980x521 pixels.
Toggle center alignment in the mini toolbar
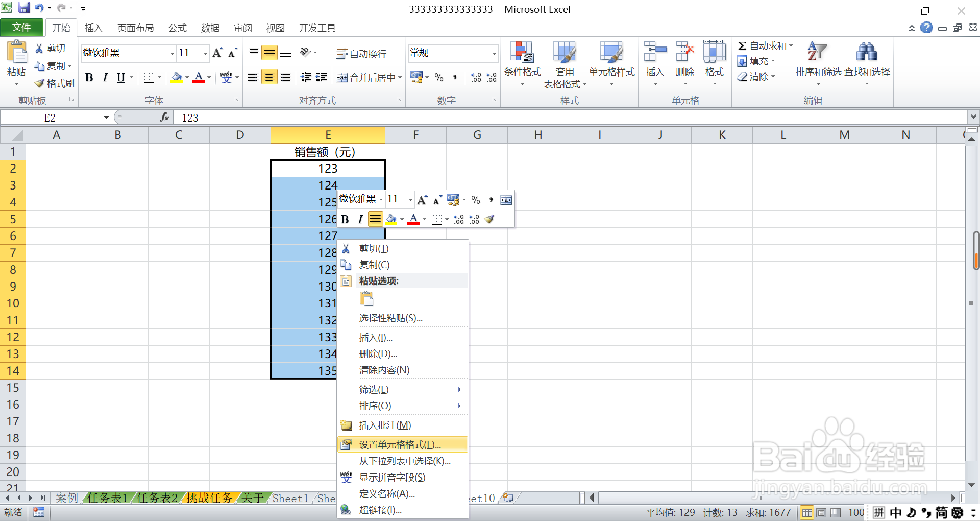click(x=375, y=219)
